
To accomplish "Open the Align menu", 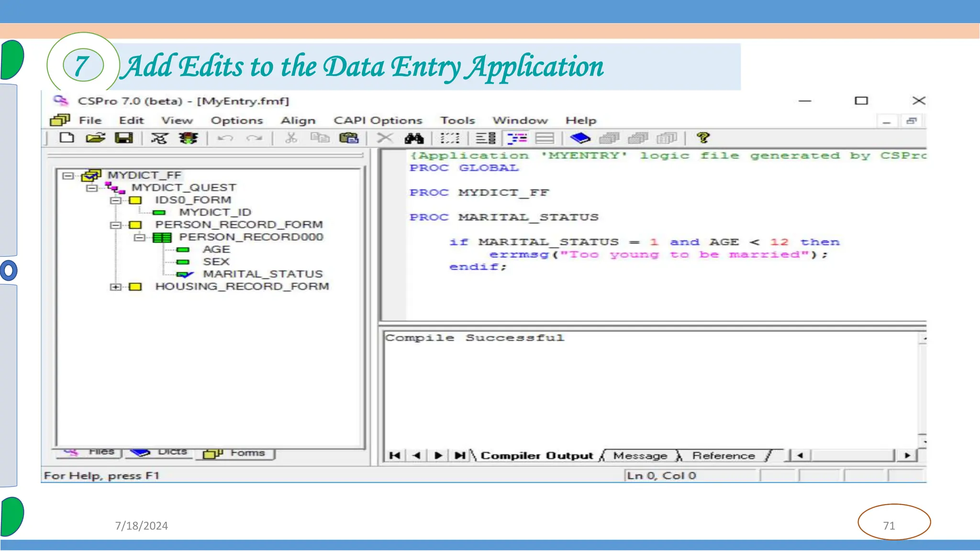I will [298, 121].
